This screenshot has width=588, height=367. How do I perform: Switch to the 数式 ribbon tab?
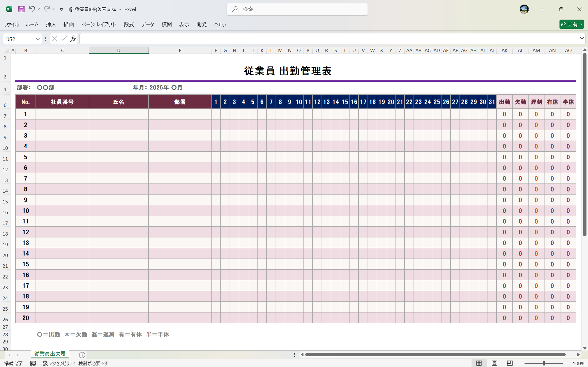[x=129, y=24]
